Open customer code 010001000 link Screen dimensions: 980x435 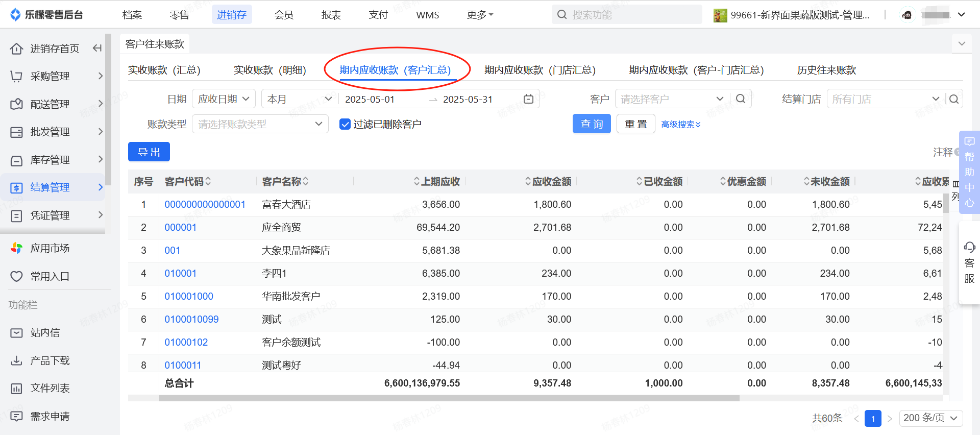[x=189, y=296]
